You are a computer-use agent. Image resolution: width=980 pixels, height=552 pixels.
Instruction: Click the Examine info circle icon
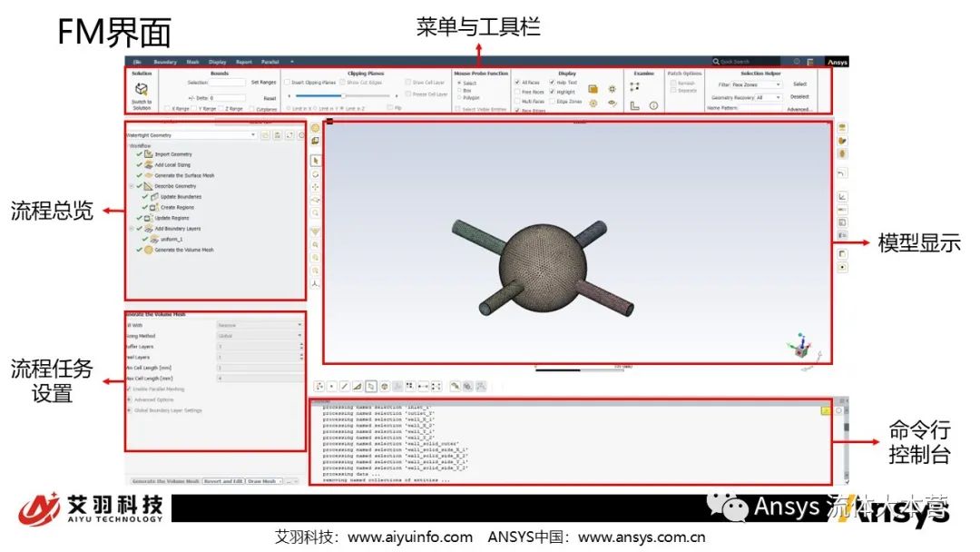pyautogui.click(x=653, y=105)
